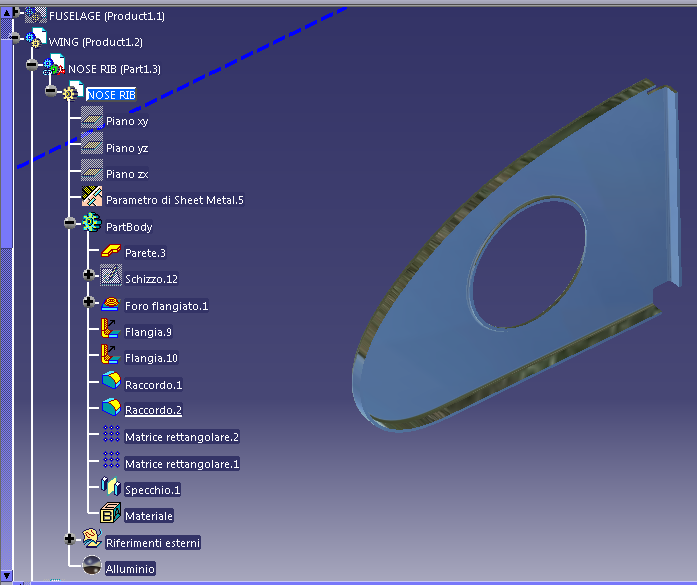Expand the Riferimenti esterni node

coord(70,539)
